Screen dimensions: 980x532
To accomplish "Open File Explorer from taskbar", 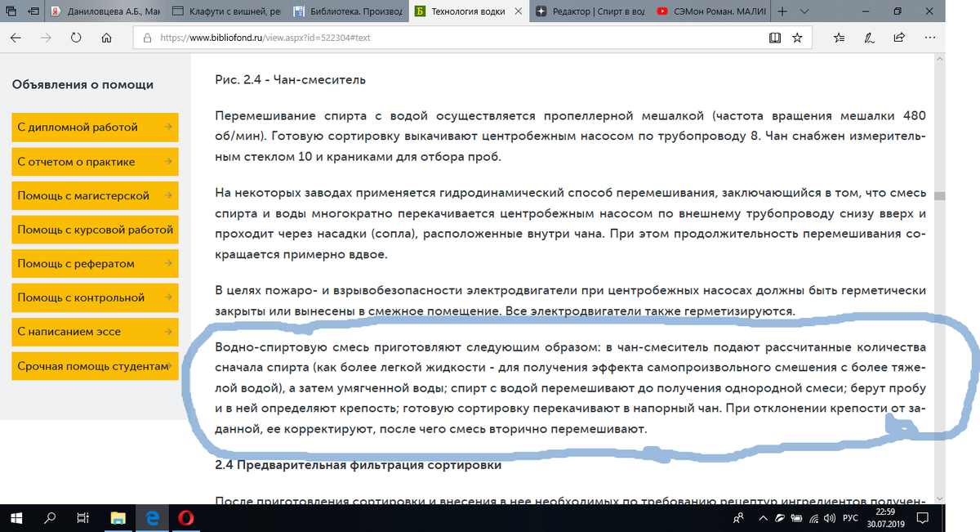I will coord(119,517).
